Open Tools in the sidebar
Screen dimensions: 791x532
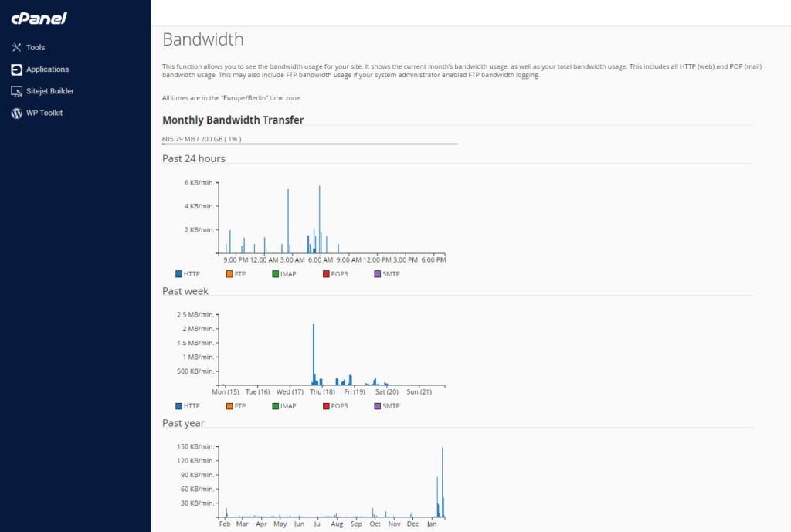coord(36,47)
